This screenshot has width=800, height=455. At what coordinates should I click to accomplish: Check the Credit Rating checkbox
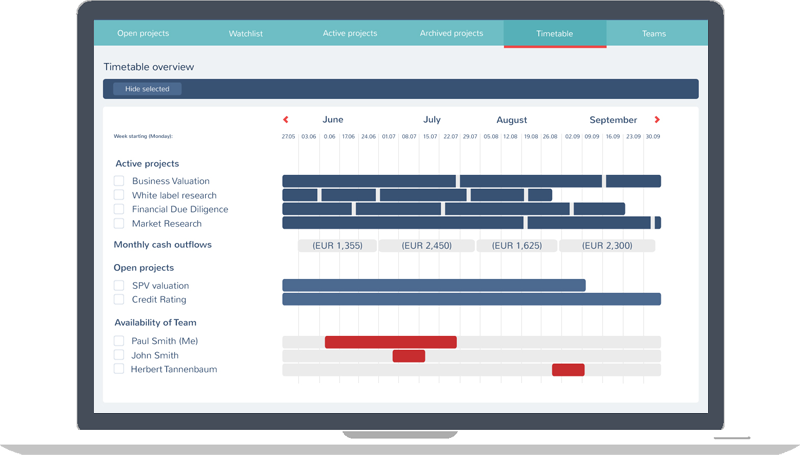[x=119, y=299]
